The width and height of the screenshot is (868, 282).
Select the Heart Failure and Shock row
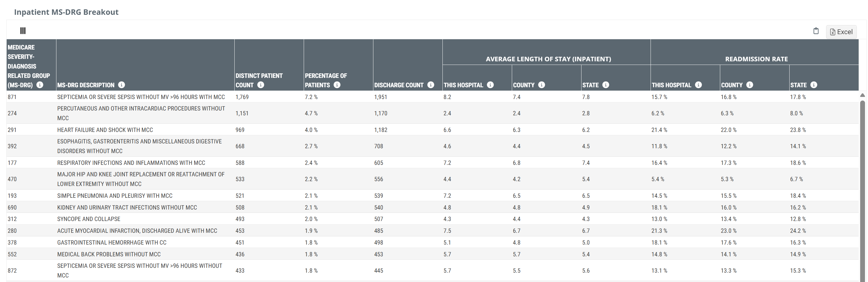(x=432, y=130)
